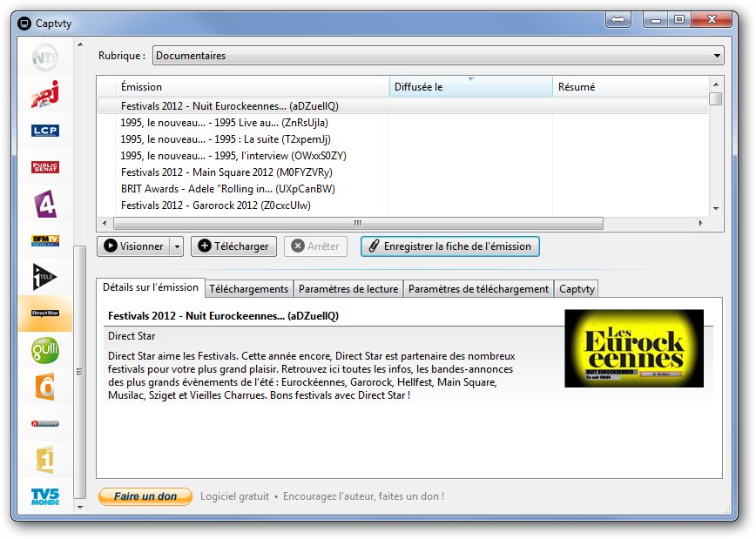The height and width of the screenshot is (539, 756).
Task: Click the Faire un don button
Action: [145, 496]
